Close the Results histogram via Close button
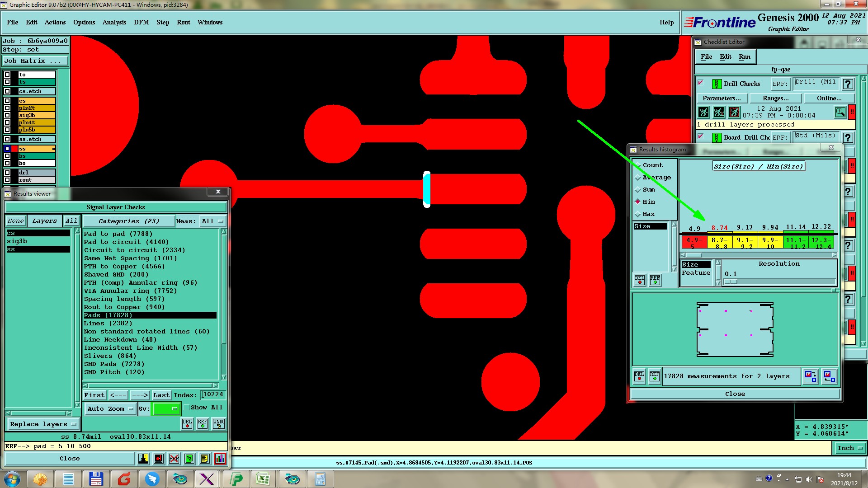868x488 pixels. pos(735,394)
